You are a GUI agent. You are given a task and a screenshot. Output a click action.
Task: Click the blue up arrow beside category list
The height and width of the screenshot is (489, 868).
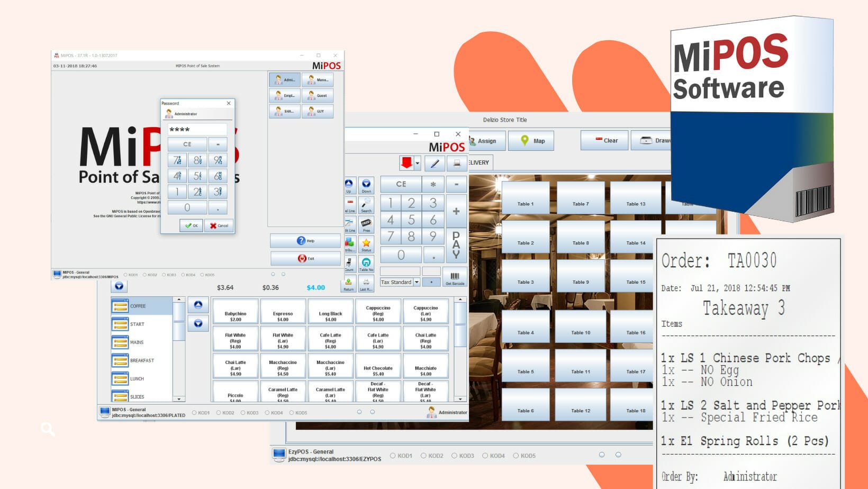tap(198, 305)
